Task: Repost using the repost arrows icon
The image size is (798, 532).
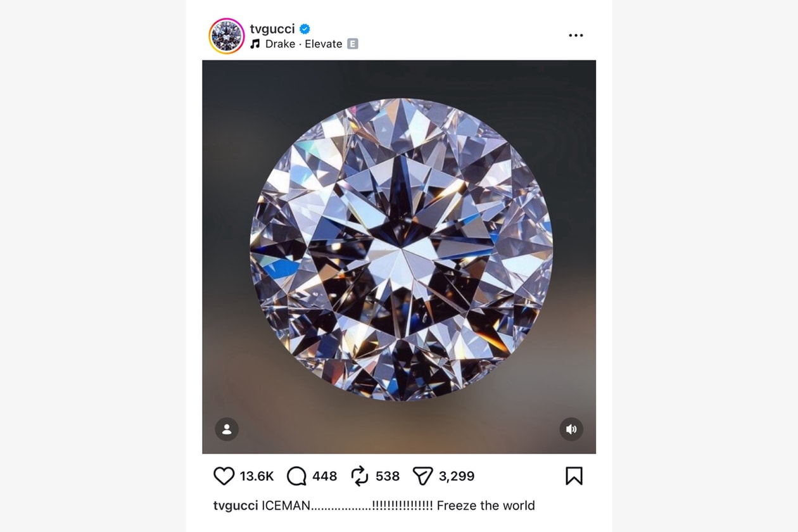Action: [358, 476]
